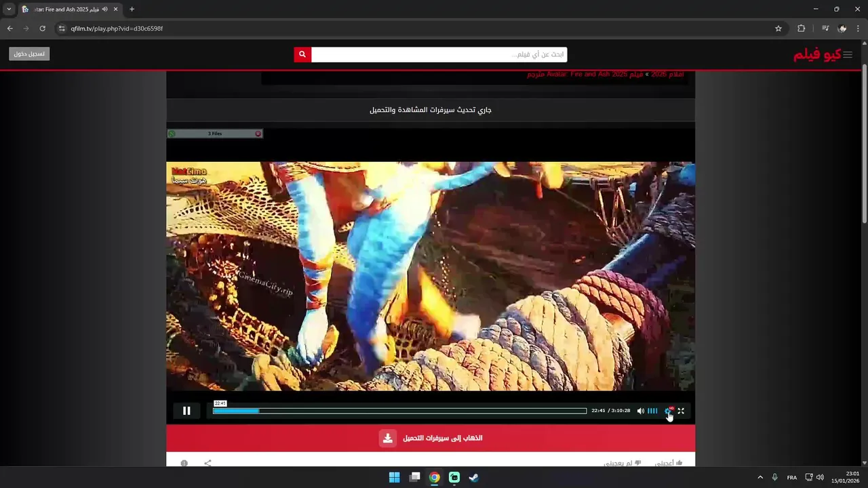
Task: Click the Chrome icon in the taskbar
Action: point(434,477)
